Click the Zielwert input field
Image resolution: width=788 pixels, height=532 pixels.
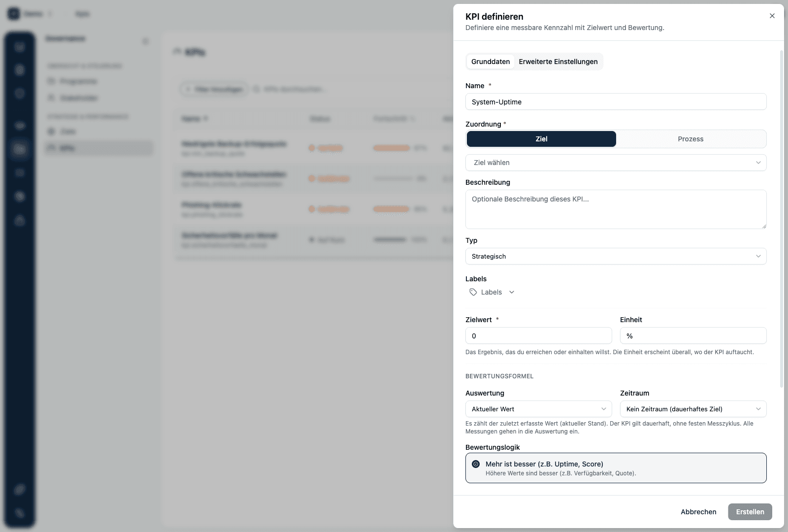click(x=538, y=336)
